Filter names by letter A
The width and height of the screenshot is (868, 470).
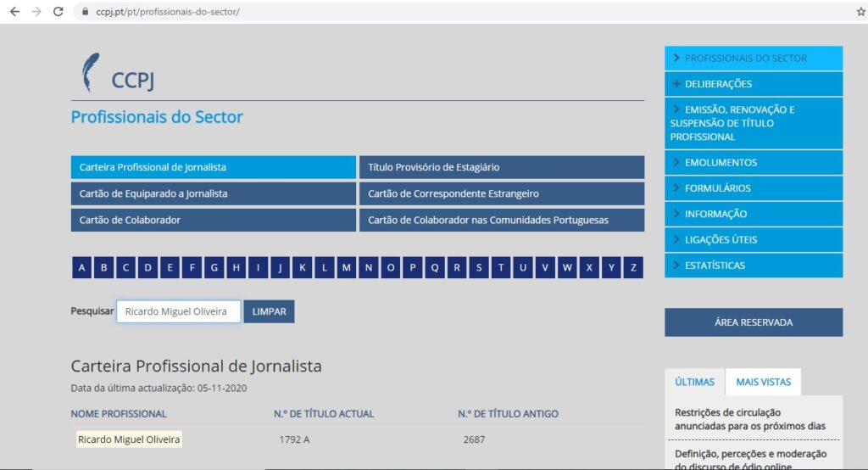tap(81, 268)
